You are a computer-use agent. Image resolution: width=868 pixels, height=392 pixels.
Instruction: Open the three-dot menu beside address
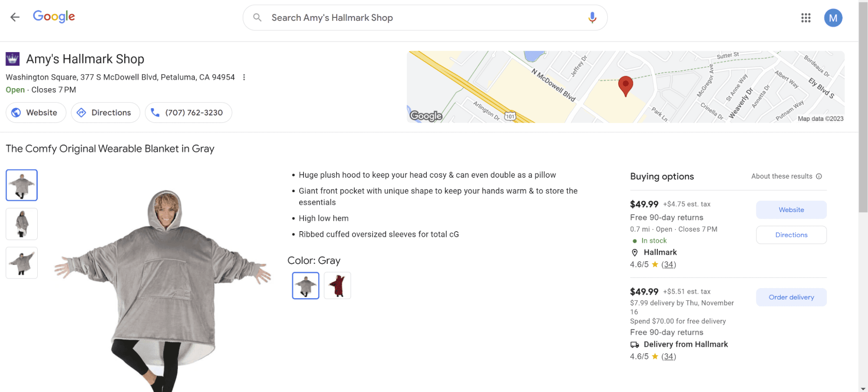244,77
